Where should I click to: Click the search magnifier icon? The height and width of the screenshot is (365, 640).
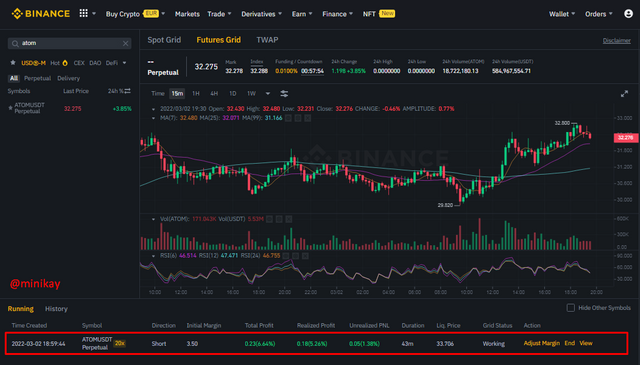tap(15, 43)
